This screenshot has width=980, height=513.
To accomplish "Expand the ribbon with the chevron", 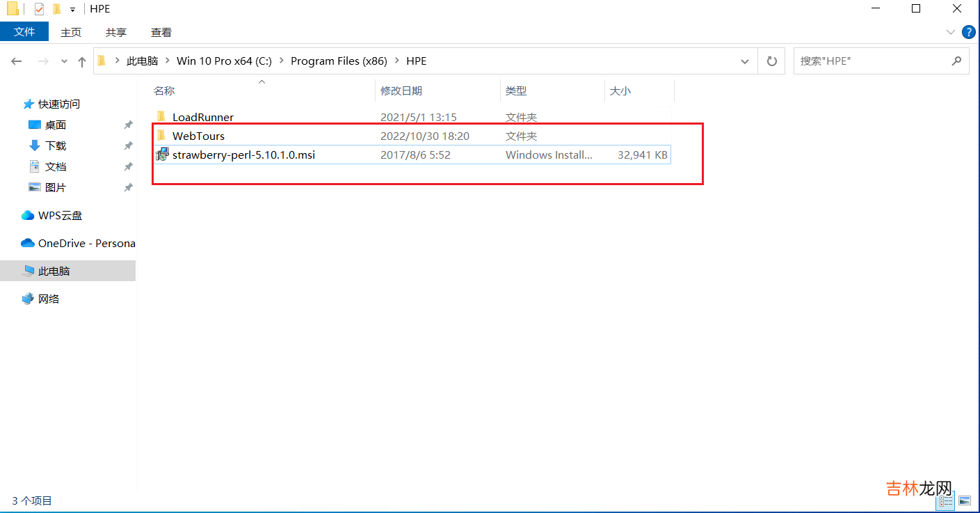I will (x=951, y=32).
